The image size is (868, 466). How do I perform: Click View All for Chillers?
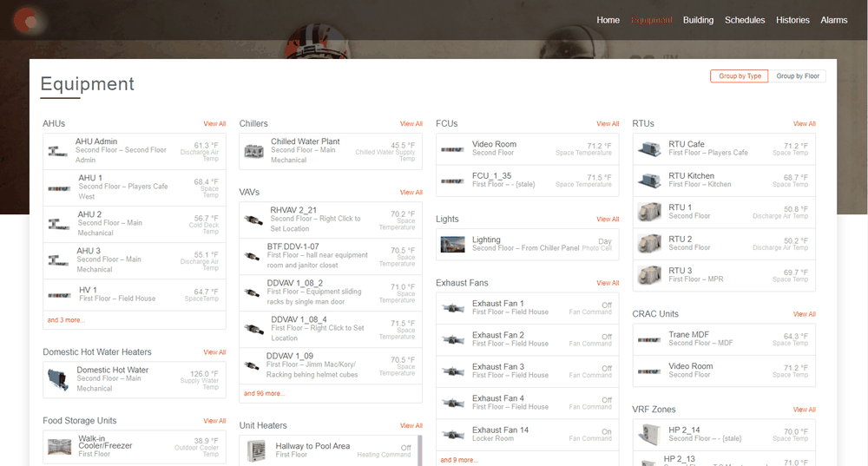coord(411,124)
